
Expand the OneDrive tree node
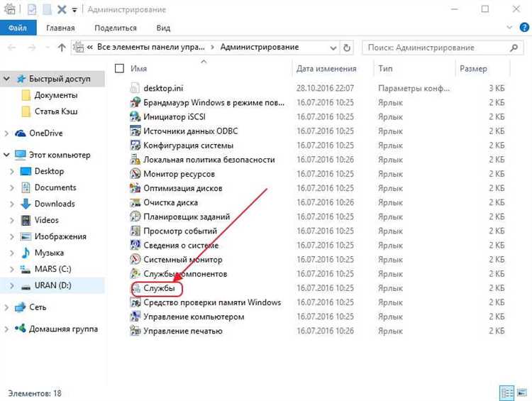(6, 133)
